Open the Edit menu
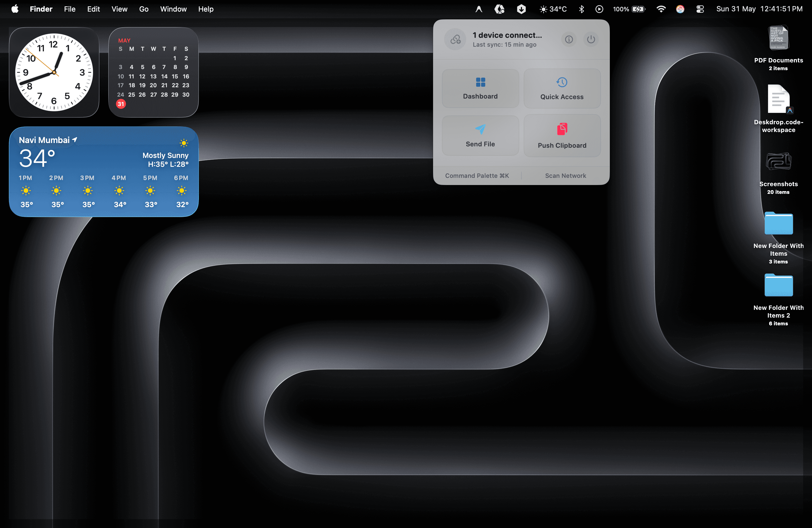 click(93, 9)
